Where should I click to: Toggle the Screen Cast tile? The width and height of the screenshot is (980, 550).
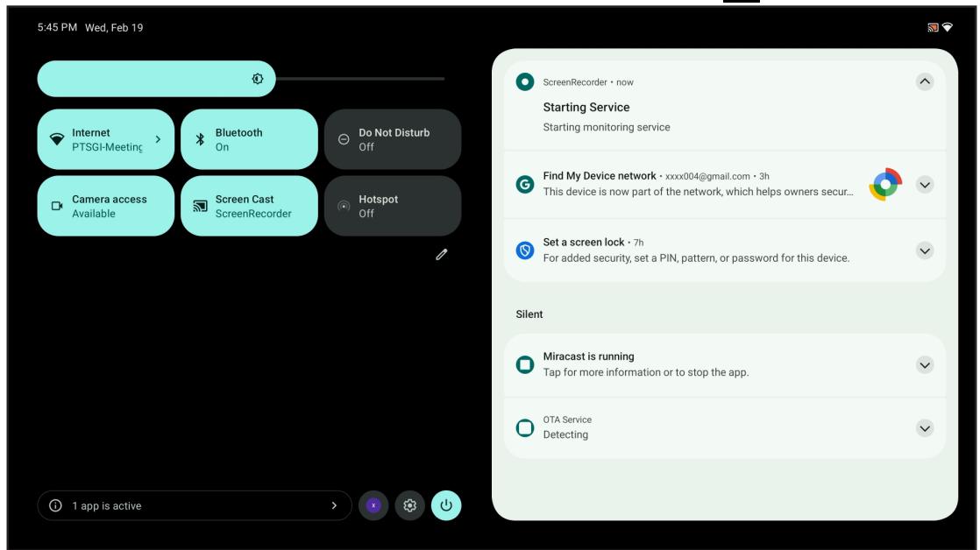[249, 206]
